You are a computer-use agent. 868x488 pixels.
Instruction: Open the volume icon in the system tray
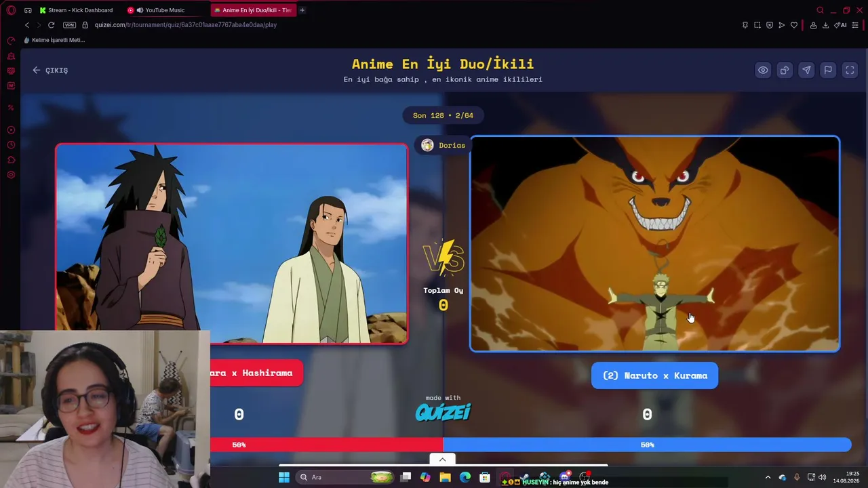(x=823, y=477)
